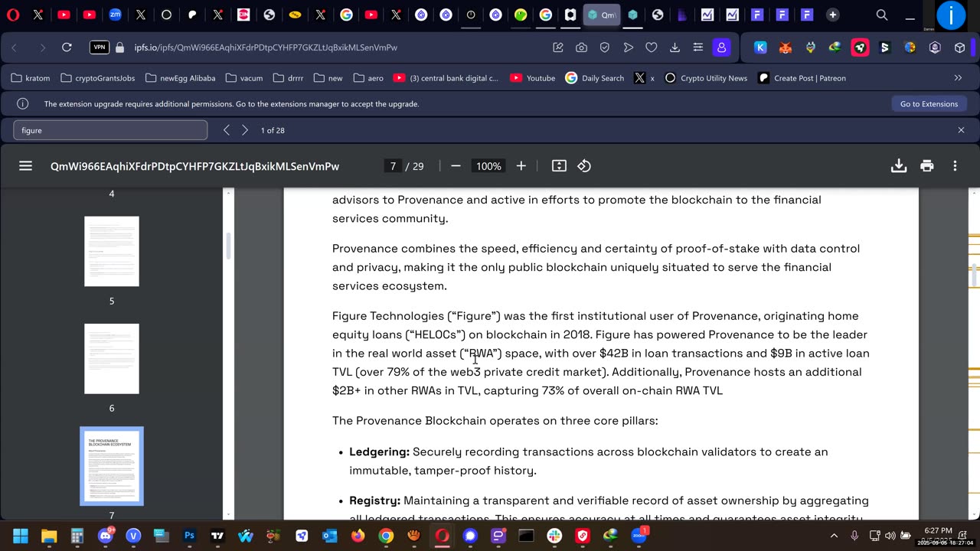Click the Go to Extensions button

[x=929, y=104]
